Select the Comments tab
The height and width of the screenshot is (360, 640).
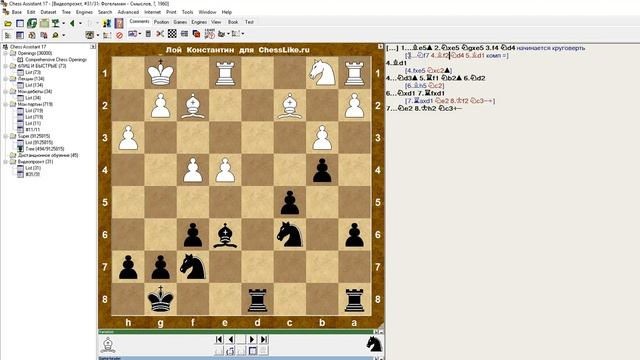[x=139, y=22]
